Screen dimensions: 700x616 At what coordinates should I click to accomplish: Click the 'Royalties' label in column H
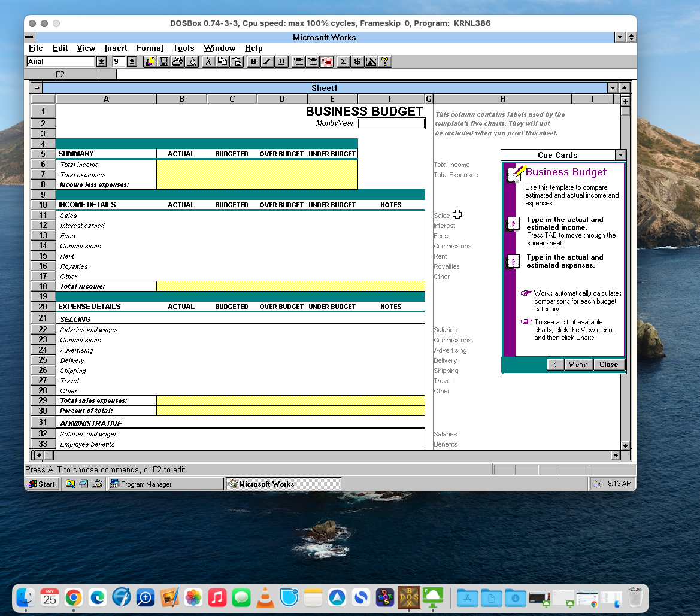click(x=447, y=266)
